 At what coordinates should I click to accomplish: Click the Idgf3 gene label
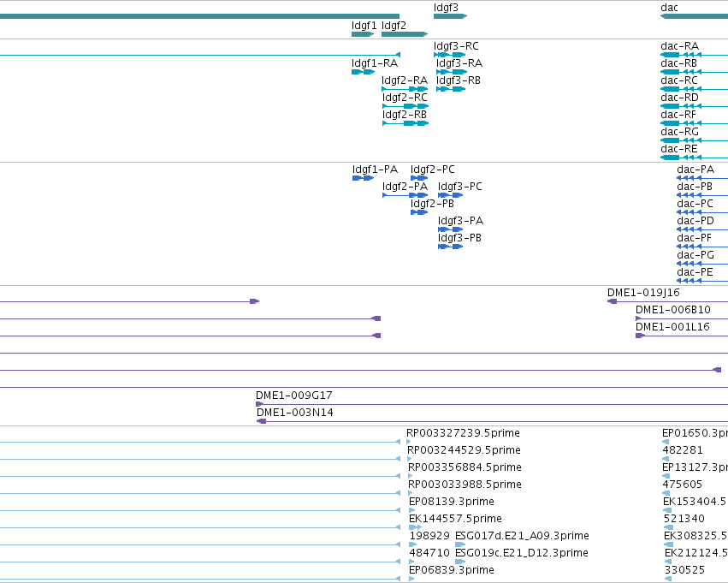click(x=446, y=8)
